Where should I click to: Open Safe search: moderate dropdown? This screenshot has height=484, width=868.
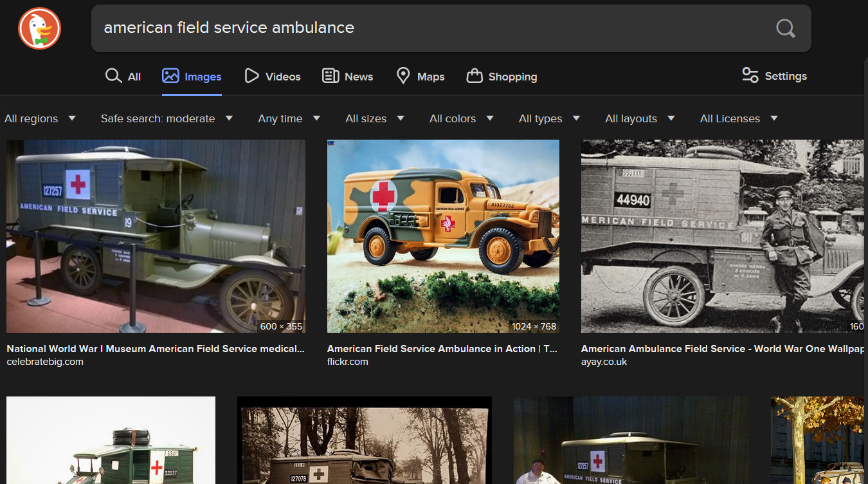[167, 118]
